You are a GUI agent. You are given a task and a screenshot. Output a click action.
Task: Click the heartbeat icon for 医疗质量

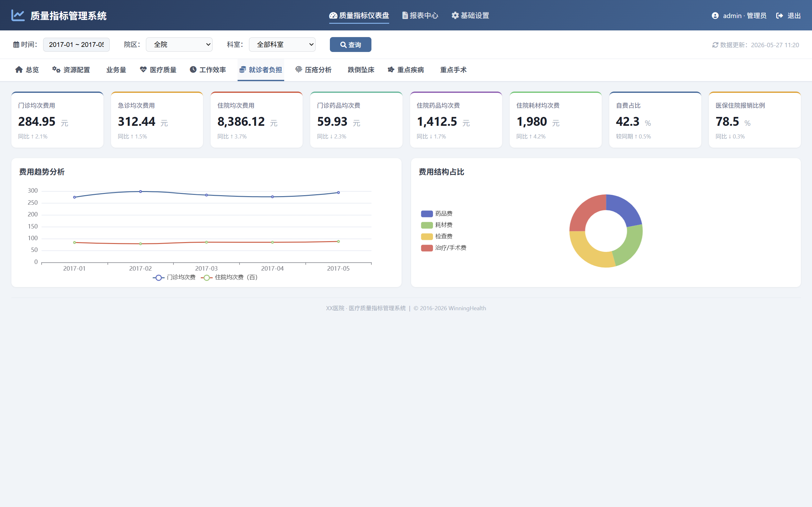(x=143, y=69)
